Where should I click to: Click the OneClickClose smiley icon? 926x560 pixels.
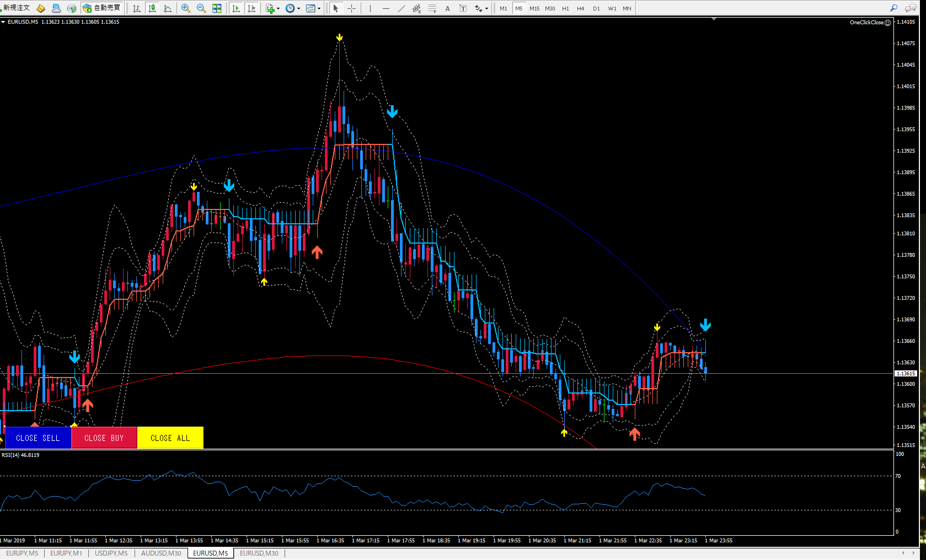point(888,23)
